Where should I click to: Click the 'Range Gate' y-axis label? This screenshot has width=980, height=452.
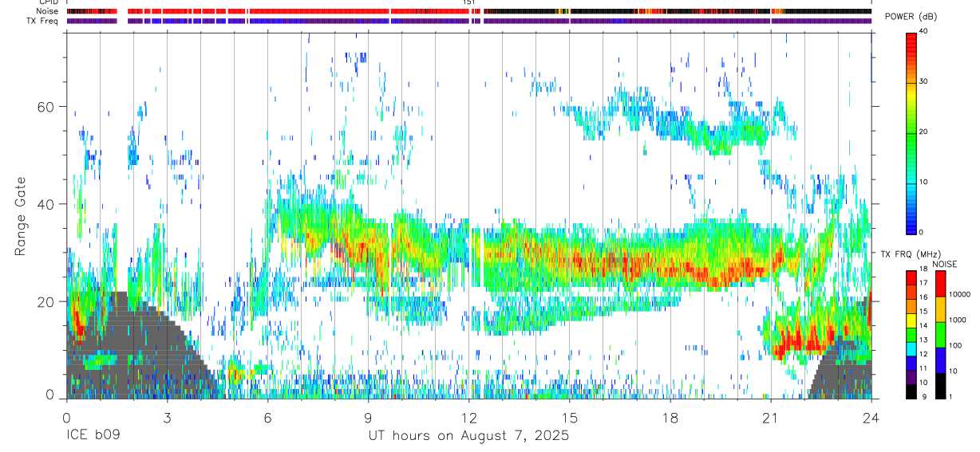tap(20, 217)
